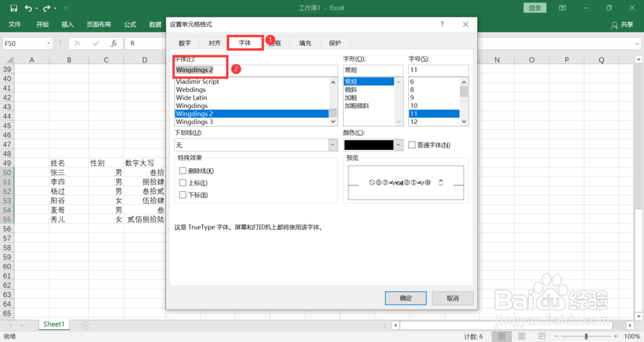This screenshot has width=644, height=342.
Task: Click the 取消 cancel button
Action: (x=453, y=298)
